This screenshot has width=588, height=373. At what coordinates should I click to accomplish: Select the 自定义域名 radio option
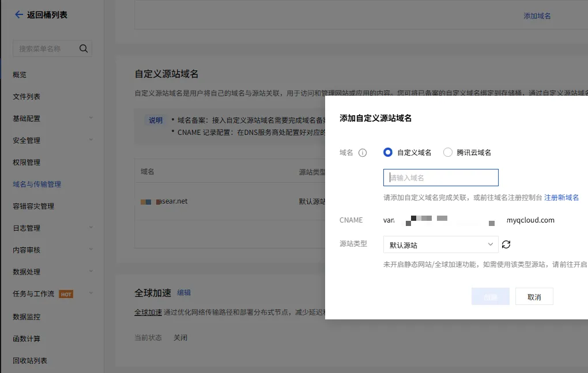coord(388,153)
